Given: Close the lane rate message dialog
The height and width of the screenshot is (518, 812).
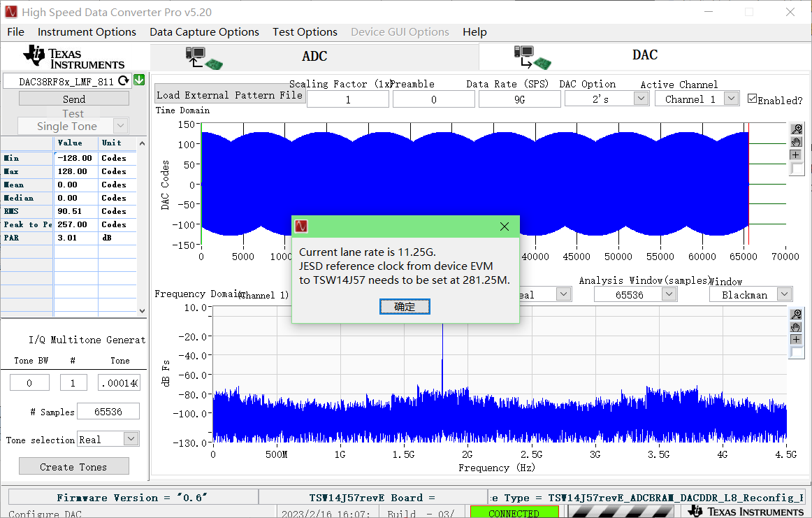Looking at the screenshot, I should pos(505,226).
